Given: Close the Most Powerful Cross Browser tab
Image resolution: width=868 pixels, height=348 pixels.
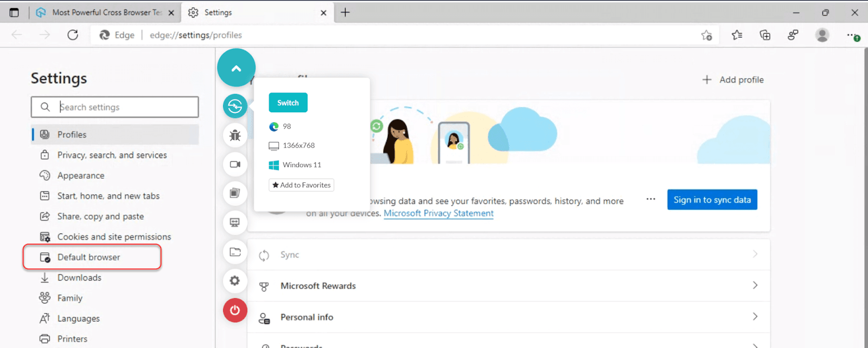Looking at the screenshot, I should [x=171, y=12].
